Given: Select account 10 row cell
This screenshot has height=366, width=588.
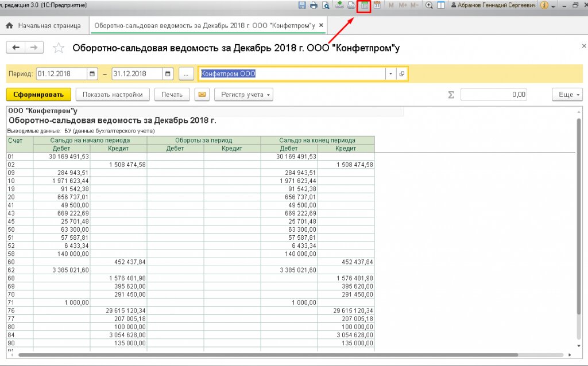Looking at the screenshot, I should [20, 181].
